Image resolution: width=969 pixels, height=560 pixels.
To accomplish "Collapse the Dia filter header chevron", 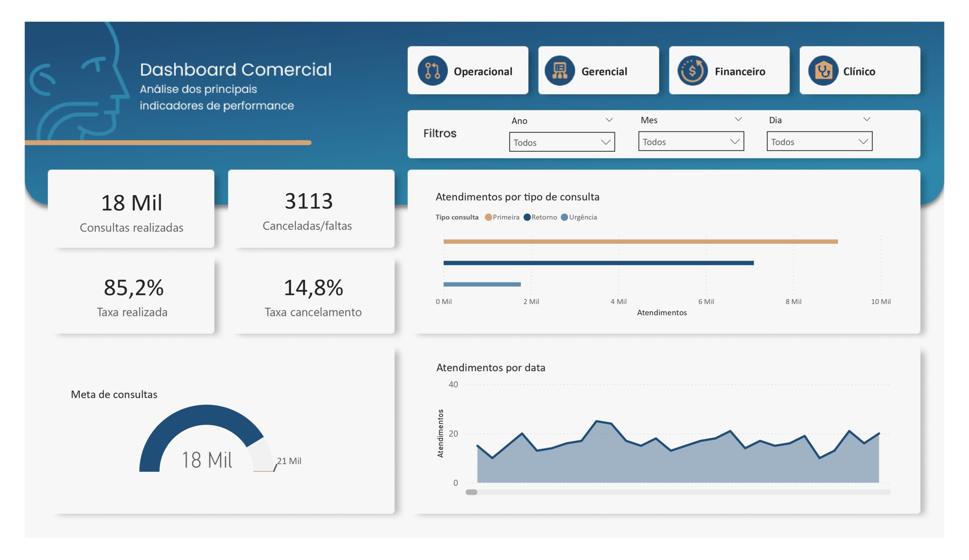I will (866, 119).
